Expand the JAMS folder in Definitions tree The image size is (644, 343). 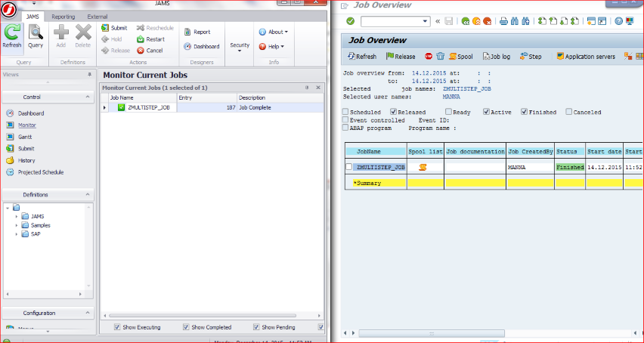[x=17, y=216]
